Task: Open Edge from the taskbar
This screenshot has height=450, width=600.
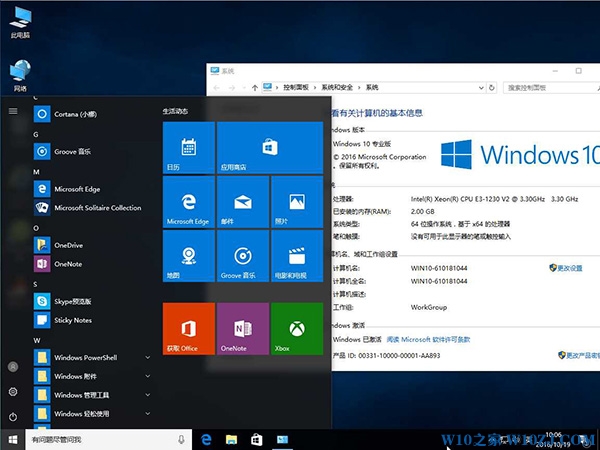Action: [206, 440]
